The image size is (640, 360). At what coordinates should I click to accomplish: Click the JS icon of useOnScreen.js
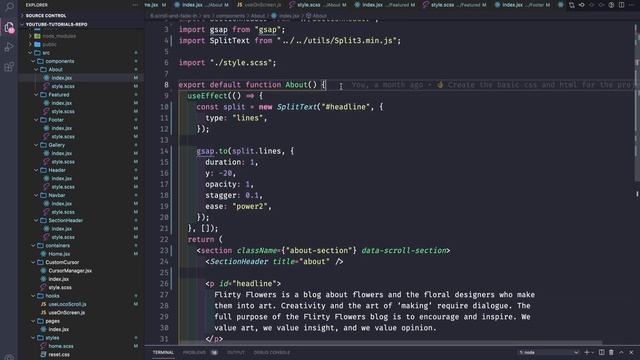pos(44,313)
